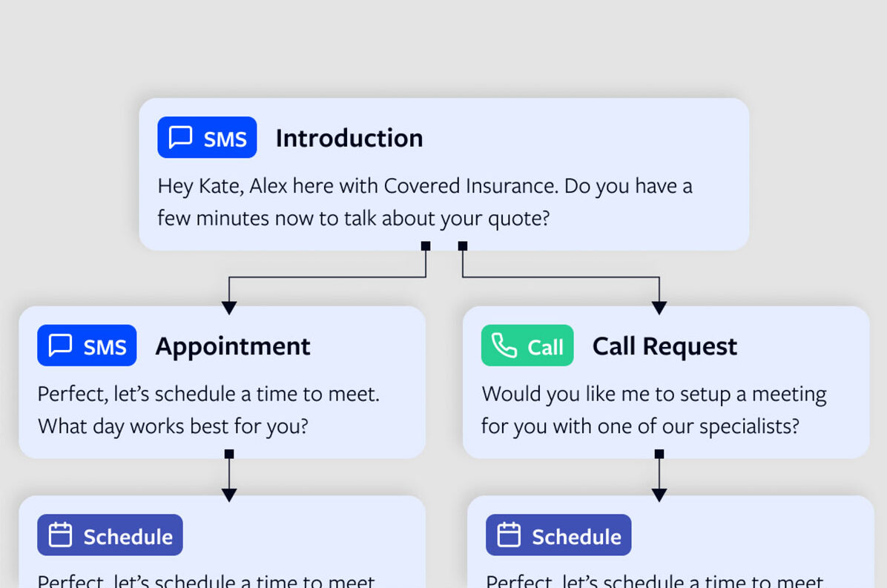Click the "What day works best" message text
The height and width of the screenshot is (588, 887).
point(173,426)
